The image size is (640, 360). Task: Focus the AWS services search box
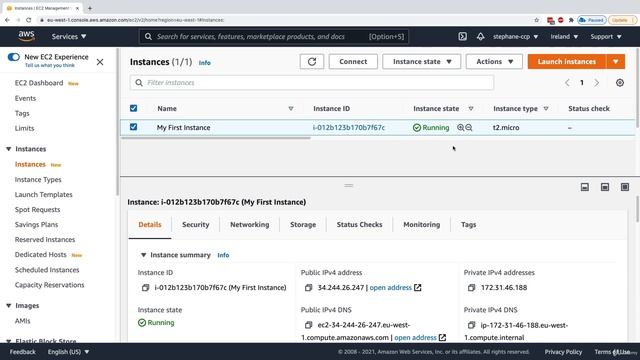tap(273, 36)
